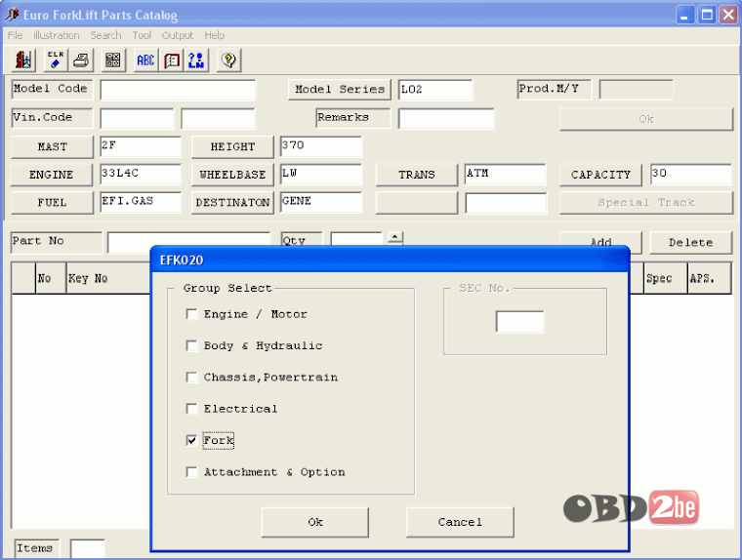Click the SEC No. input box
The height and width of the screenshot is (560, 742).
pos(519,322)
